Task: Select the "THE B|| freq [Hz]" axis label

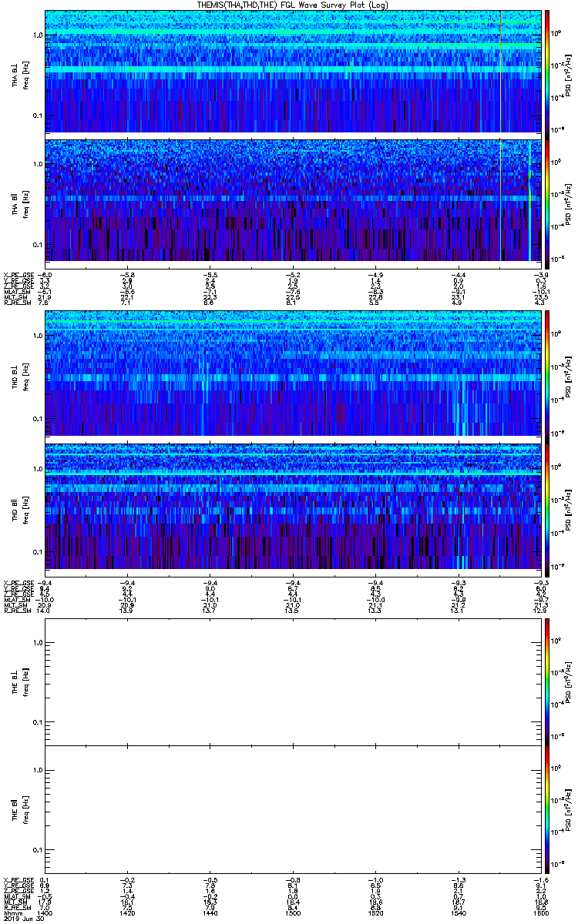Action: 19,808
